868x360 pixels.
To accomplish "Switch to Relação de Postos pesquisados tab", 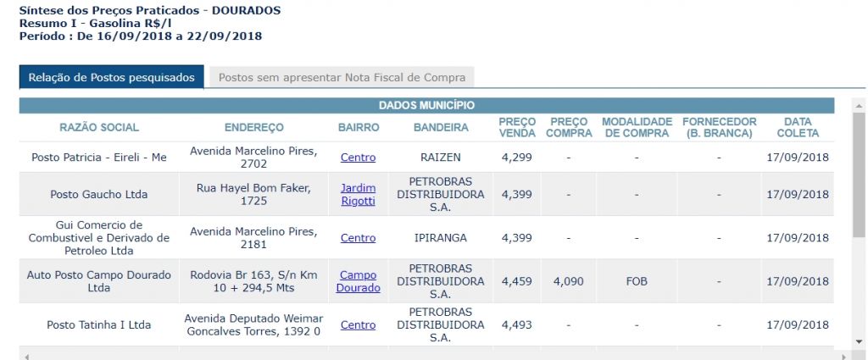I will (111, 77).
